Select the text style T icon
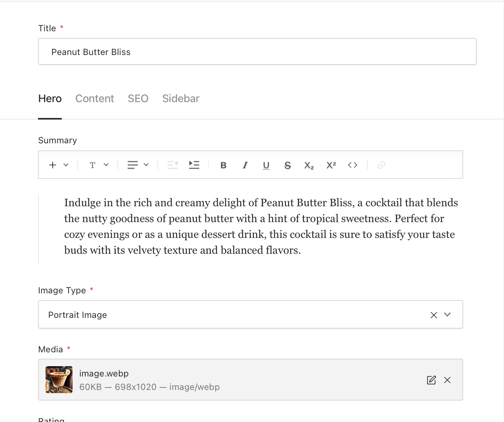This screenshot has width=504, height=422. (92, 165)
